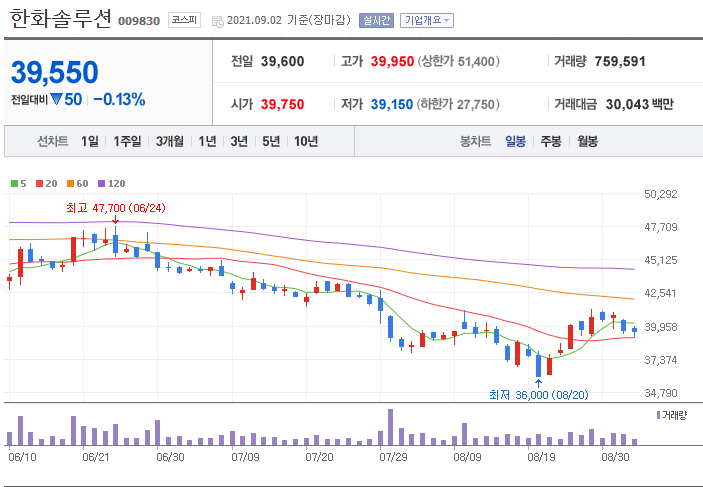Image resolution: width=703 pixels, height=487 pixels.
Task: Click the 거래량 value 759,591
Action: pos(620,61)
